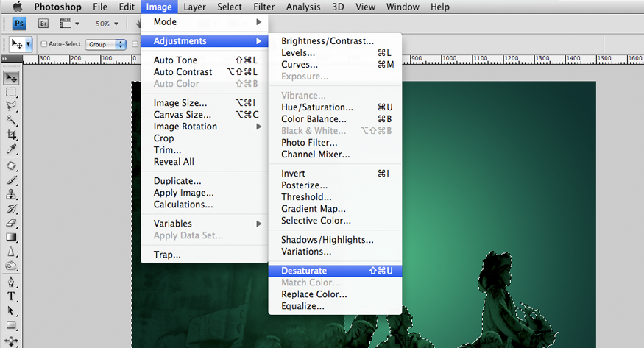Select the Pen tool

click(x=11, y=282)
